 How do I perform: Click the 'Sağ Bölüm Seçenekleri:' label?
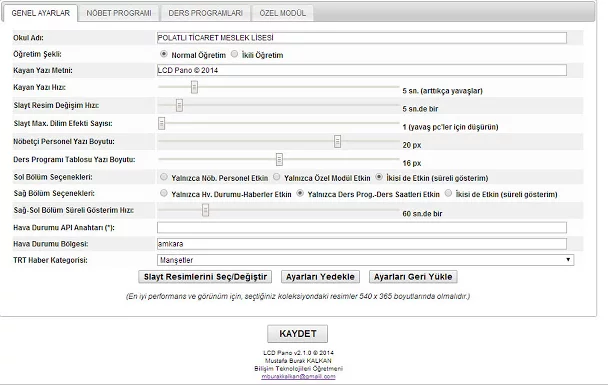pyautogui.click(x=54, y=193)
